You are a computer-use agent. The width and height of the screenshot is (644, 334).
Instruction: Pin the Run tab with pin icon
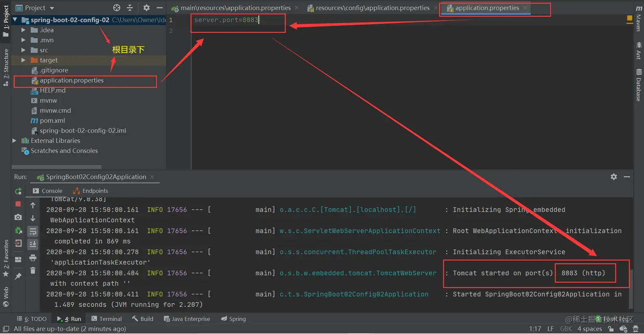pos(18,276)
